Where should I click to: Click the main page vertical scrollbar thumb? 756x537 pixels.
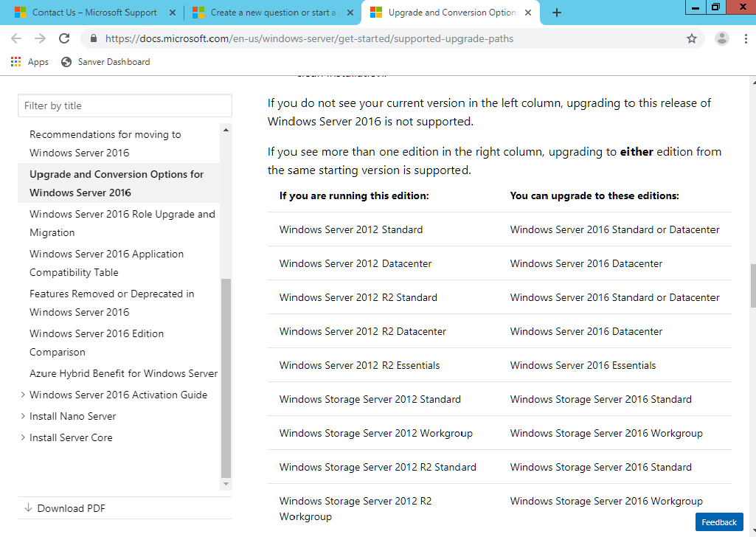click(752, 286)
